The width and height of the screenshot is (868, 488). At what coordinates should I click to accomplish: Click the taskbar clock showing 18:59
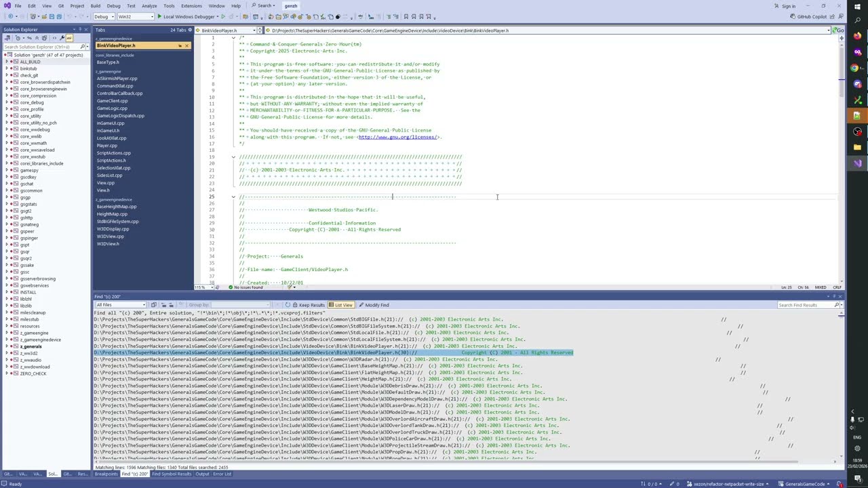click(x=857, y=461)
